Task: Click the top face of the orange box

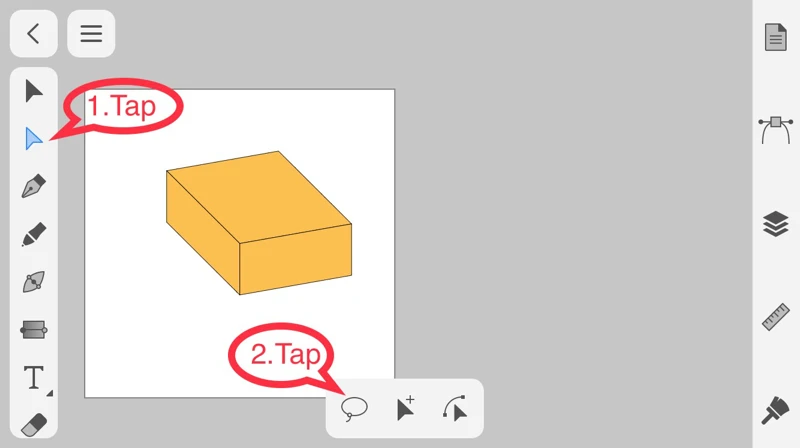Action: pyautogui.click(x=259, y=196)
